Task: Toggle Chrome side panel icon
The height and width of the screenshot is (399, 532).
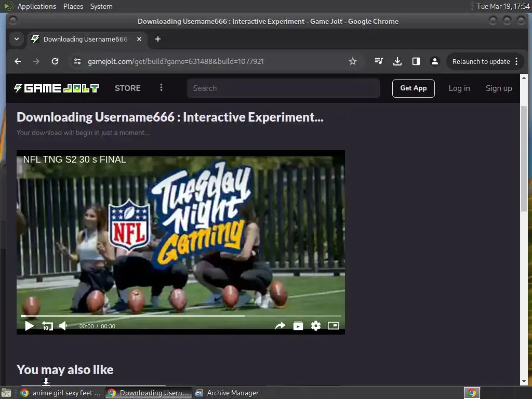Action: pyautogui.click(x=416, y=61)
